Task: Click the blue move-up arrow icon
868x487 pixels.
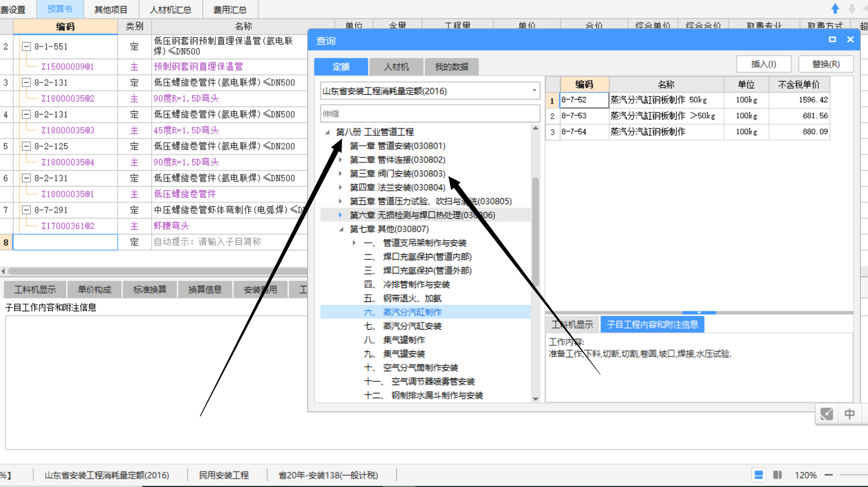Action: [x=835, y=8]
